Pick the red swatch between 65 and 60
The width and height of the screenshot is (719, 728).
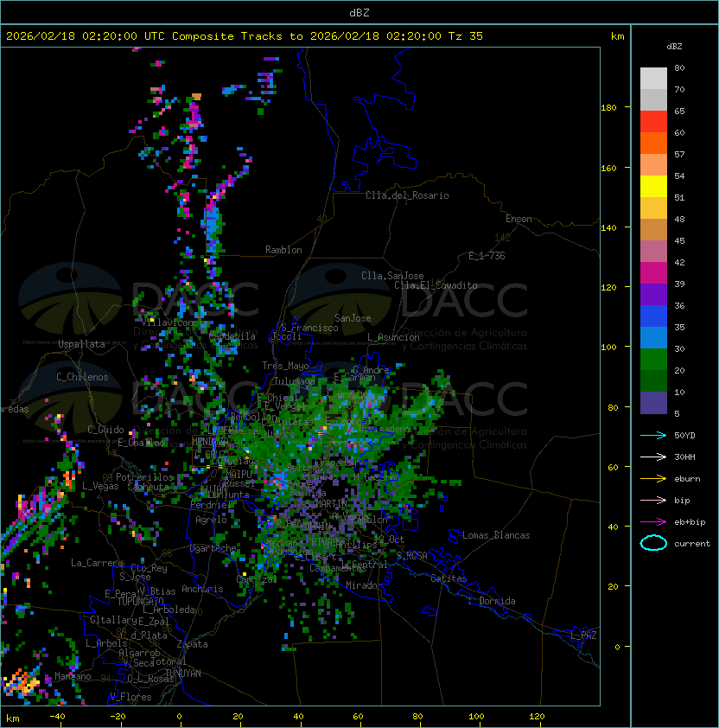[653, 122]
